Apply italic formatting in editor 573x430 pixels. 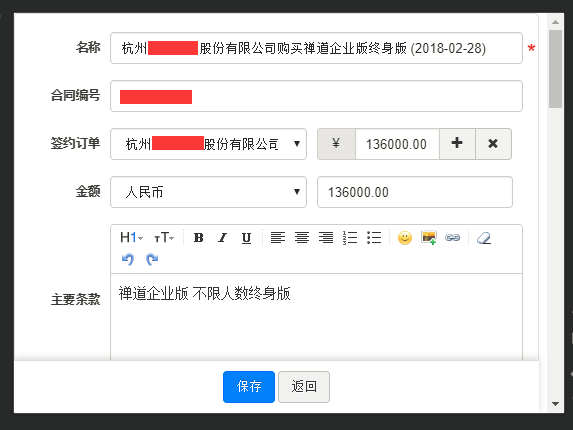[222, 238]
